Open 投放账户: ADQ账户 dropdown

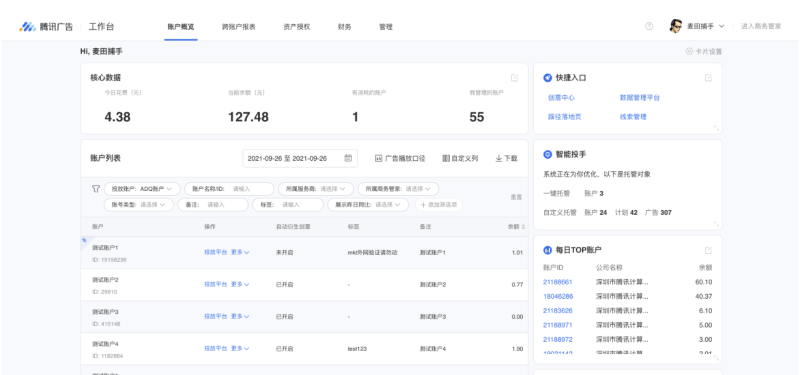(x=142, y=189)
